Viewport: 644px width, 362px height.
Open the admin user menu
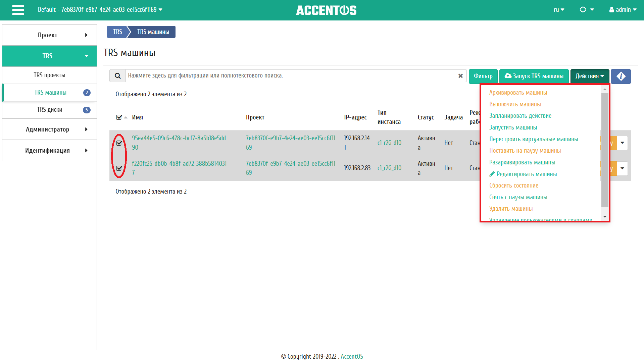tap(623, 10)
